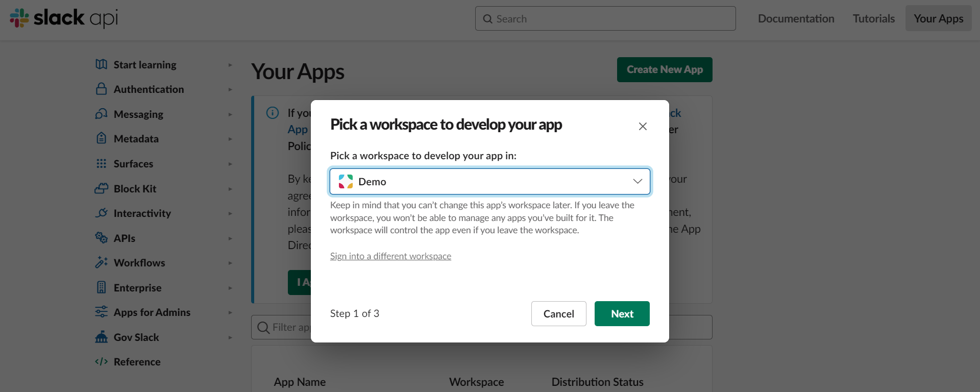The image size is (980, 392).
Task: Open the Documentation menu item
Action: point(796,19)
